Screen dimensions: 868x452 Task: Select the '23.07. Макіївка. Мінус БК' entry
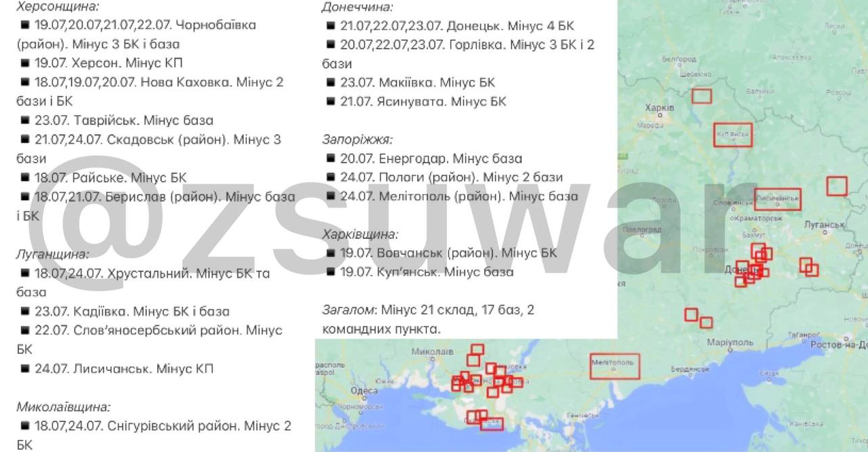tap(410, 82)
